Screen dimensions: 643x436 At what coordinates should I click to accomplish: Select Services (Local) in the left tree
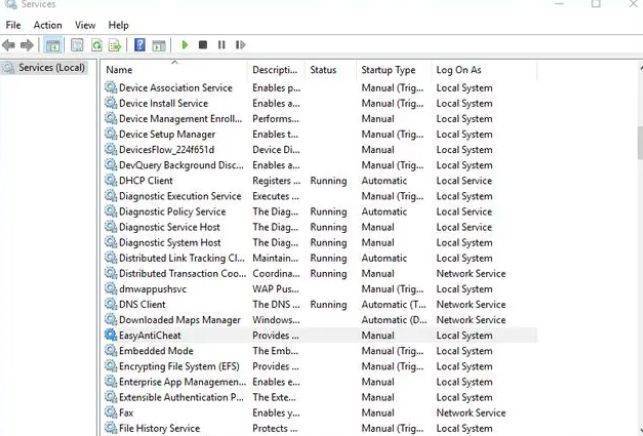pos(52,68)
